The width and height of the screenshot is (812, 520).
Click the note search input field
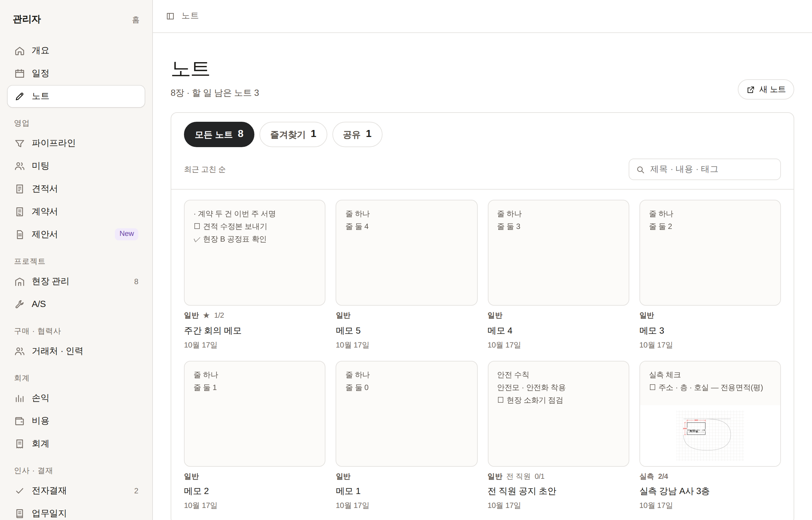pos(704,170)
